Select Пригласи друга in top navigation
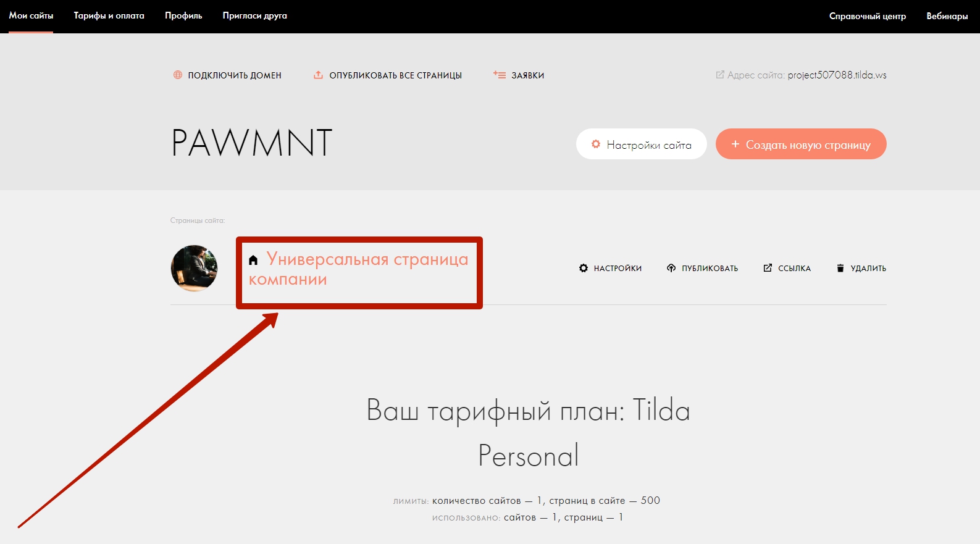The width and height of the screenshot is (980, 544). 254,15
